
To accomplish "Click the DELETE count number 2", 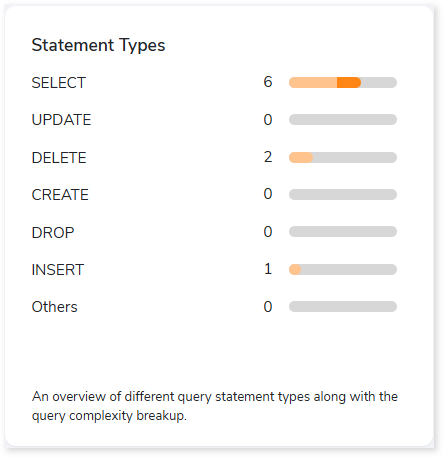I will click(268, 157).
